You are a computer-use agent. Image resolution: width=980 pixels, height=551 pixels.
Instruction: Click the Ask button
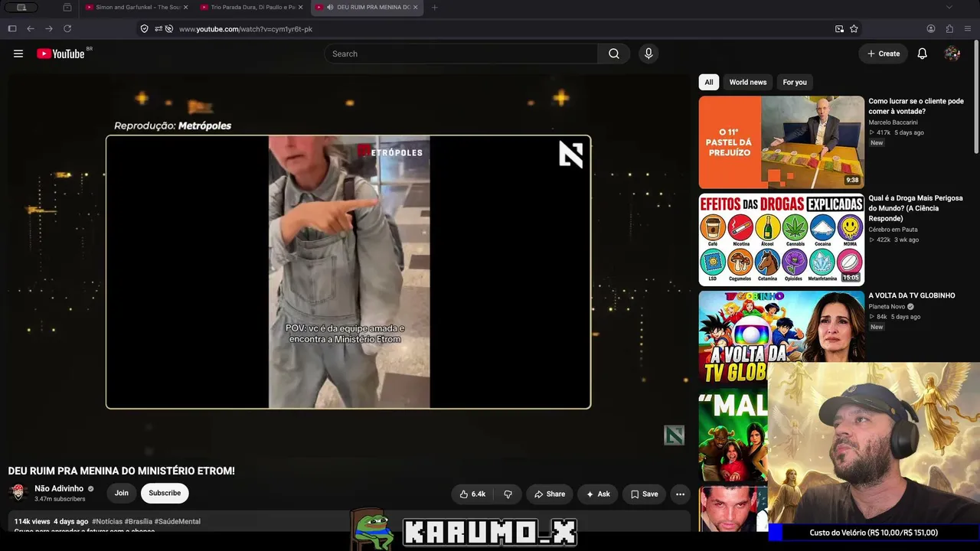(x=598, y=494)
